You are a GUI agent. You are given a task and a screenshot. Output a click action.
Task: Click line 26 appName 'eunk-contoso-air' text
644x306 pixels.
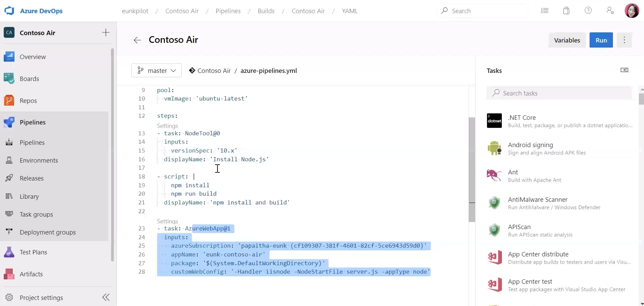tap(218, 254)
